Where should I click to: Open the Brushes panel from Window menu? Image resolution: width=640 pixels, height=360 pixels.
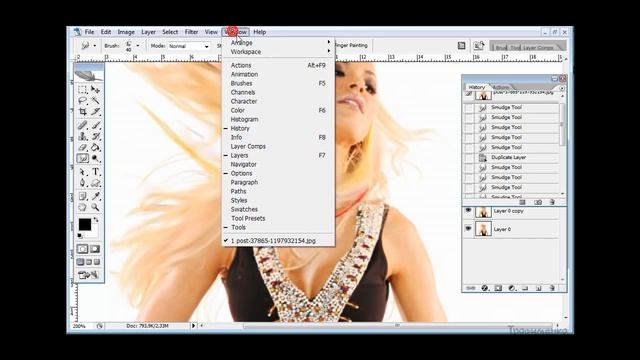[278, 83]
